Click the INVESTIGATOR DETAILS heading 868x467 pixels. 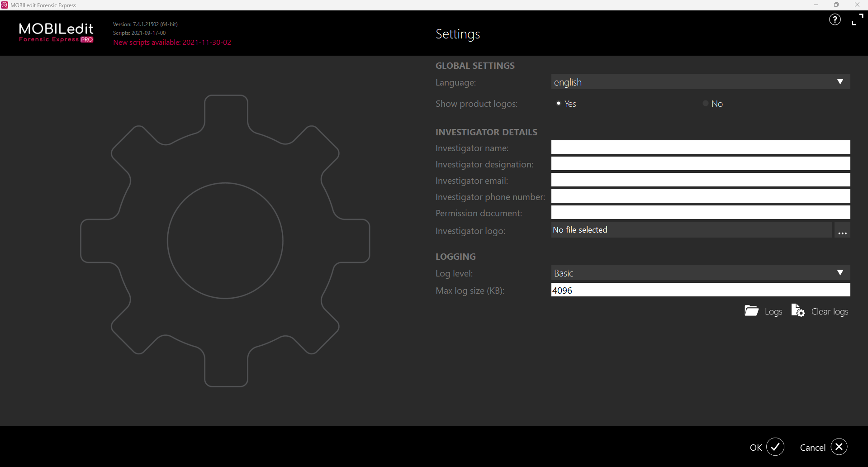tap(486, 132)
